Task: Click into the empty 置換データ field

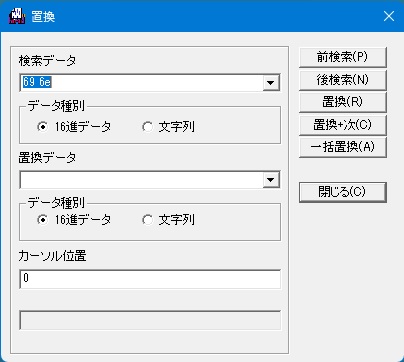Action: pyautogui.click(x=142, y=180)
